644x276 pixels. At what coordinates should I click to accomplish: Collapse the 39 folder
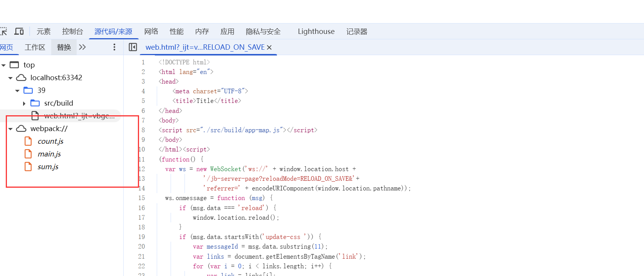(17, 91)
